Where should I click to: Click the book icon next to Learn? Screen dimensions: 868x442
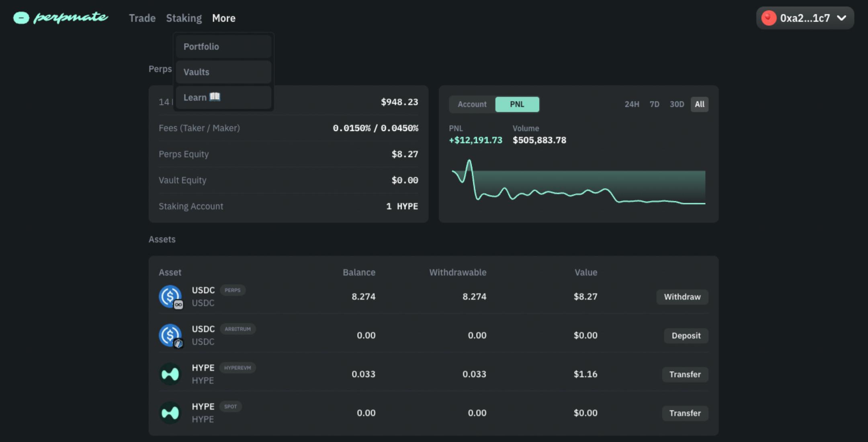pyautogui.click(x=215, y=97)
